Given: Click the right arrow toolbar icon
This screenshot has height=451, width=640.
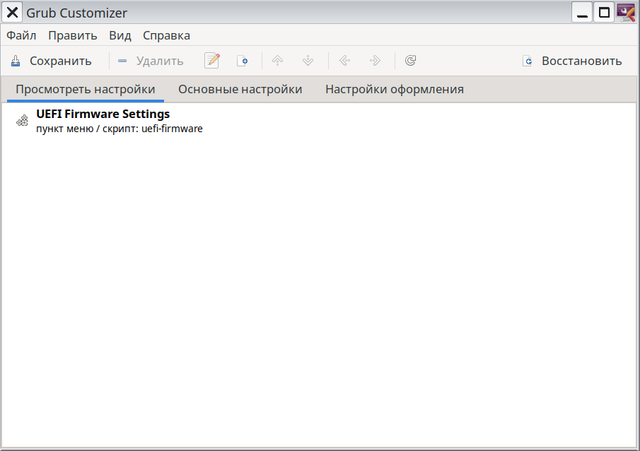Looking at the screenshot, I should (x=375, y=61).
